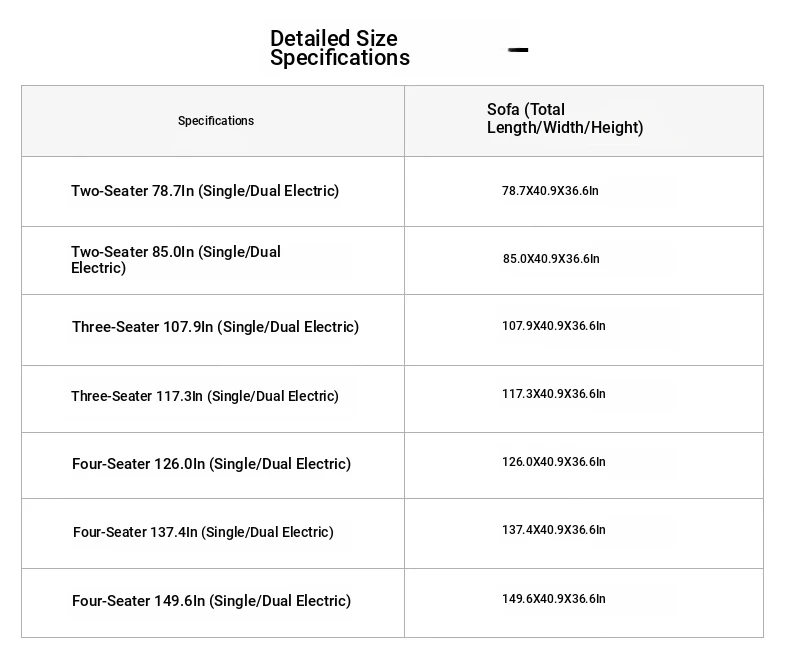Click the word Specifications in the title
The image size is (790, 665).
[340, 58]
